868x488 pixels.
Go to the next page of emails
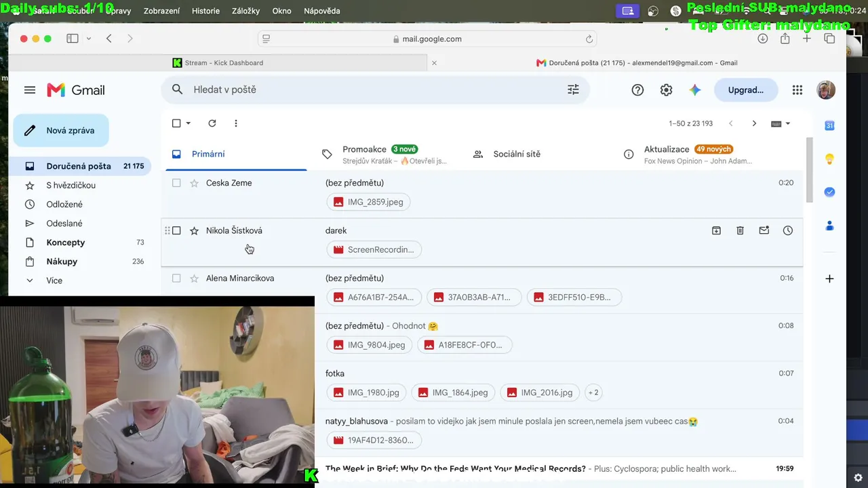[754, 123]
